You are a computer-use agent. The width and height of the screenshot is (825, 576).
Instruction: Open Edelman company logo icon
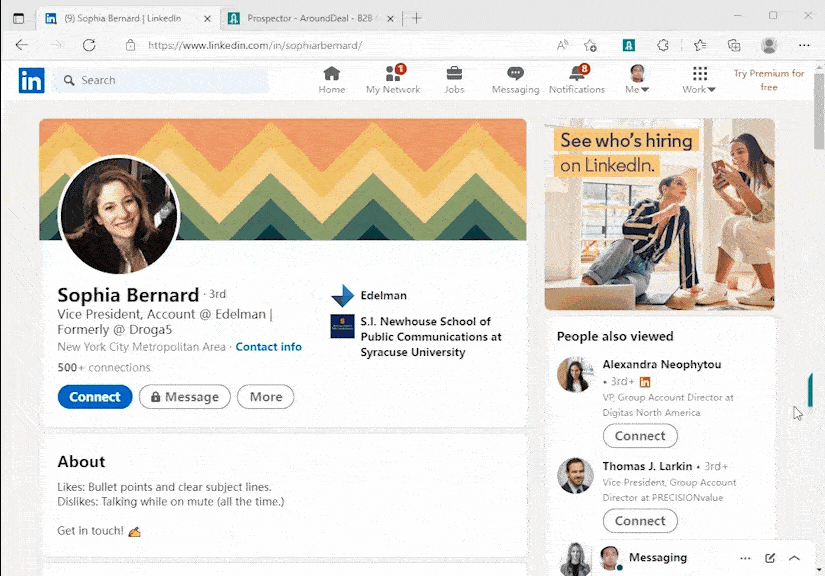(343, 296)
